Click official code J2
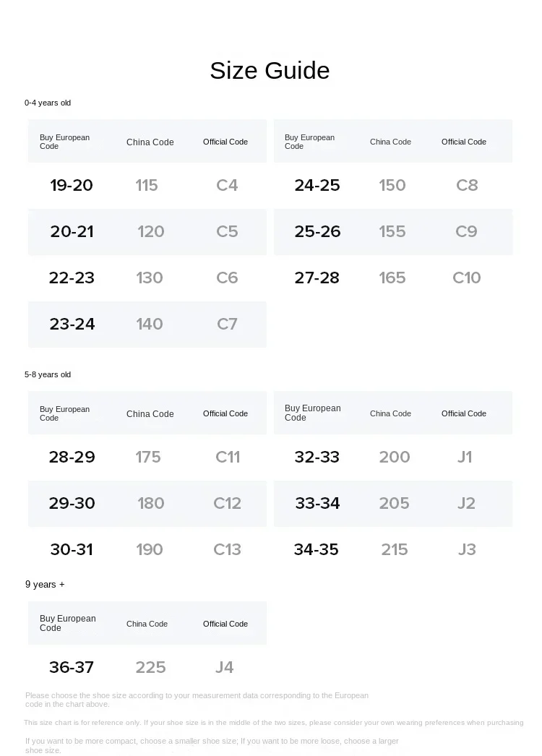 click(466, 503)
